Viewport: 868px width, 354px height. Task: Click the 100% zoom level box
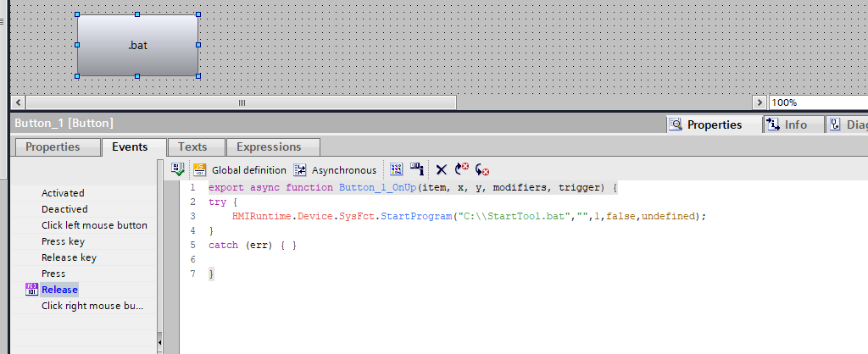[x=818, y=102]
